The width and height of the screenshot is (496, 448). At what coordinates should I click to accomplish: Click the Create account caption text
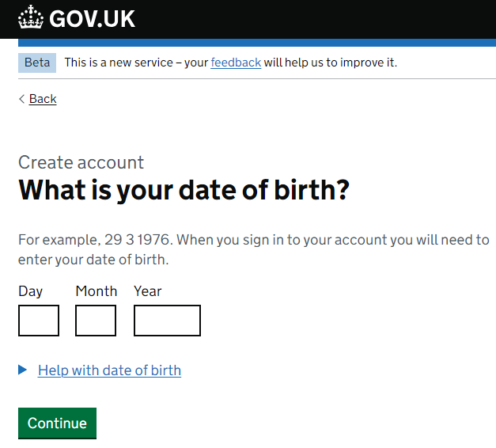(81, 162)
